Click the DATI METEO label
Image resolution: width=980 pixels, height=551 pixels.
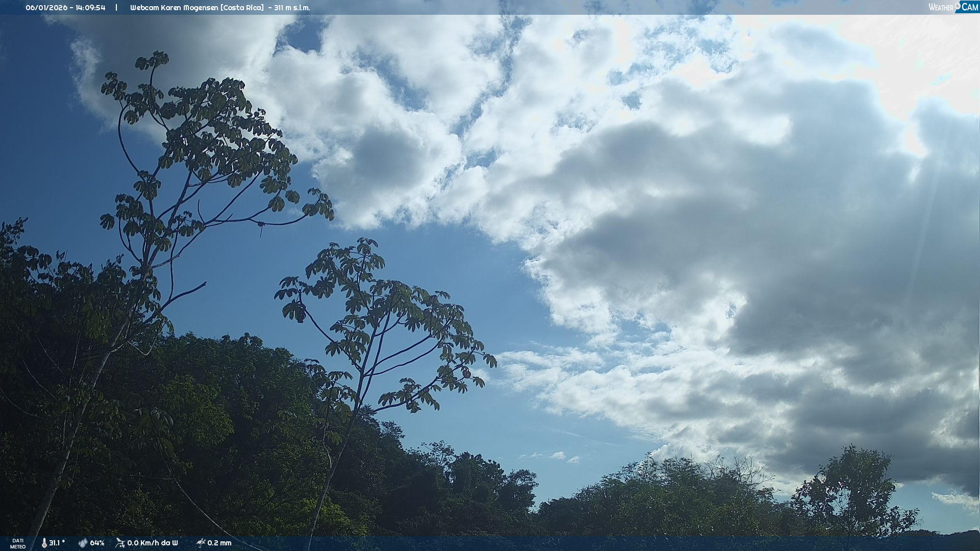(18, 543)
